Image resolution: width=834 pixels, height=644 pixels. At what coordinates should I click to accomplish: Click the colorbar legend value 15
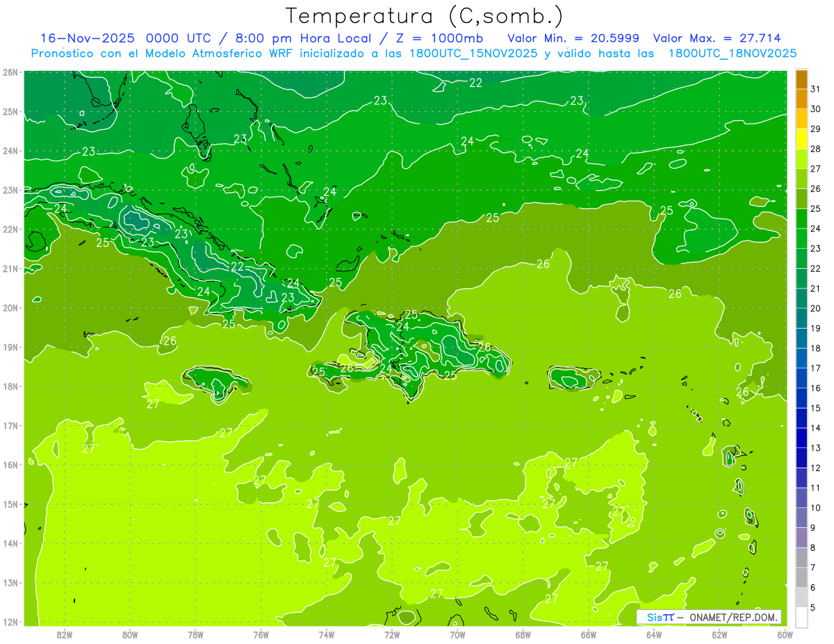point(815,408)
